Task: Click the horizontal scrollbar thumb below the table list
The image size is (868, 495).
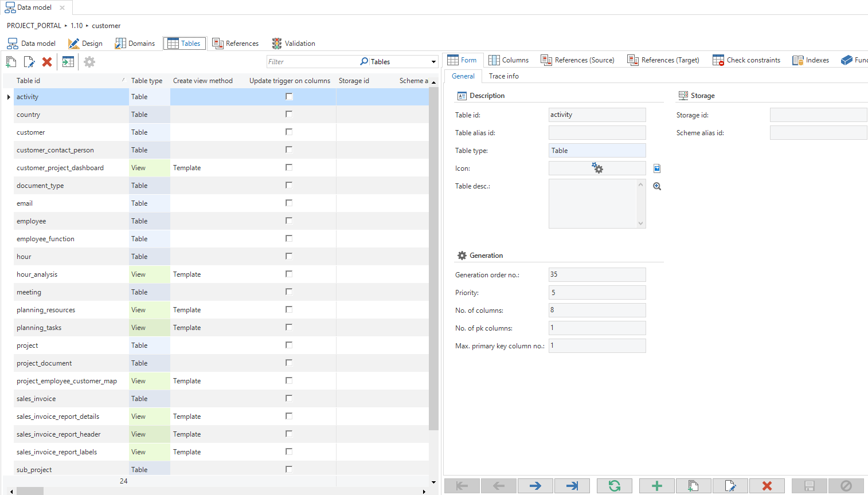Action: pos(30,491)
